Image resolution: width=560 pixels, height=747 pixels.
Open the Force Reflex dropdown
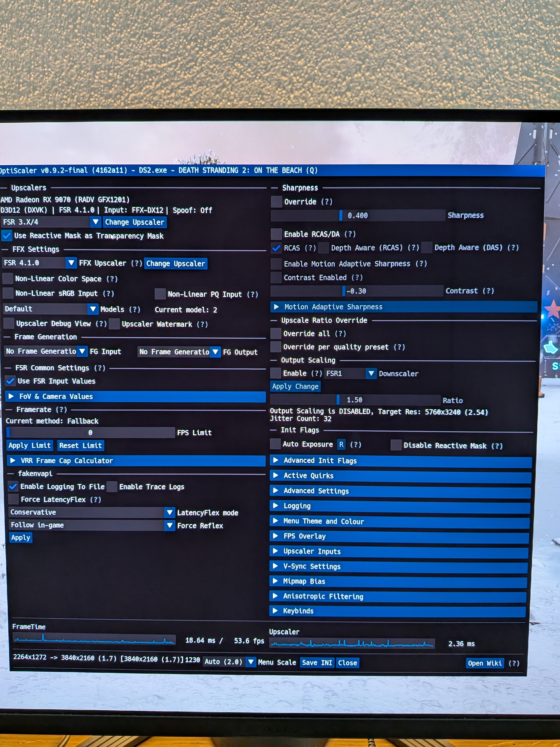point(92,525)
